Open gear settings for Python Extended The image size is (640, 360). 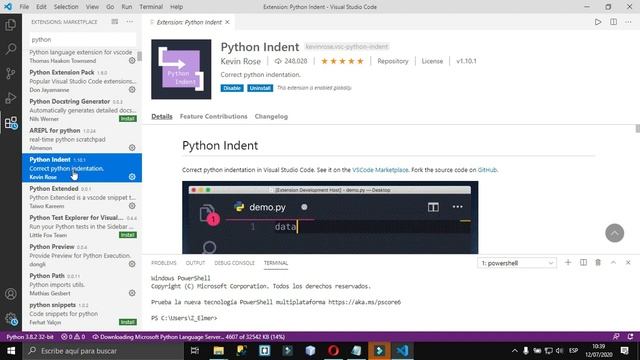pyautogui.click(x=132, y=206)
